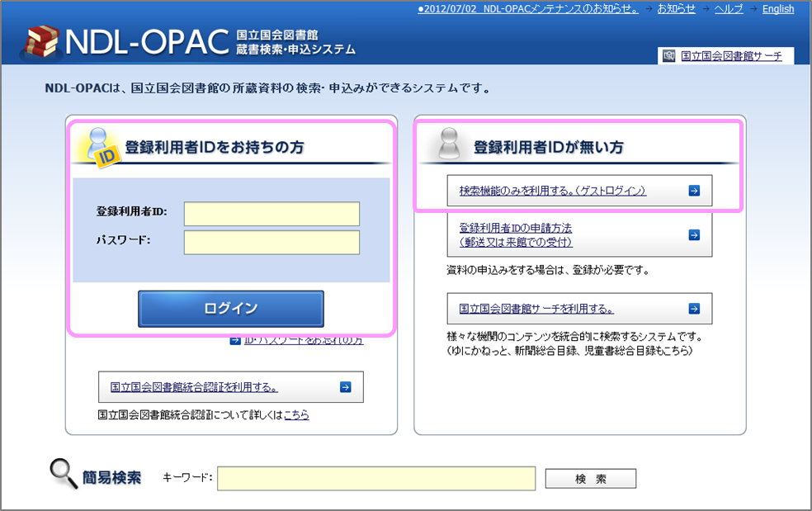The height and width of the screenshot is (511, 812).
Task: Click the gray guest user silhouette icon
Action: [x=448, y=144]
